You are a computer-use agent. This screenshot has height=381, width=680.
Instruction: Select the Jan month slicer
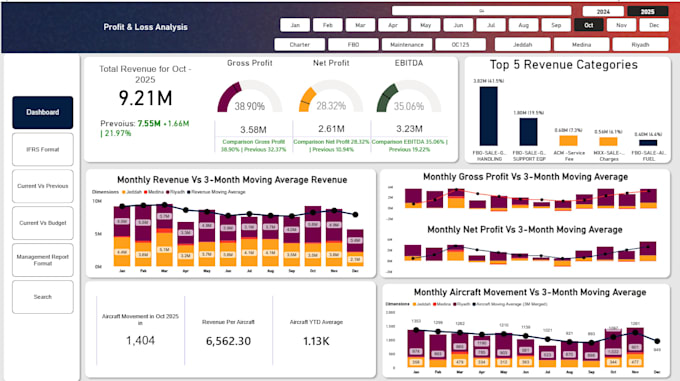point(295,25)
